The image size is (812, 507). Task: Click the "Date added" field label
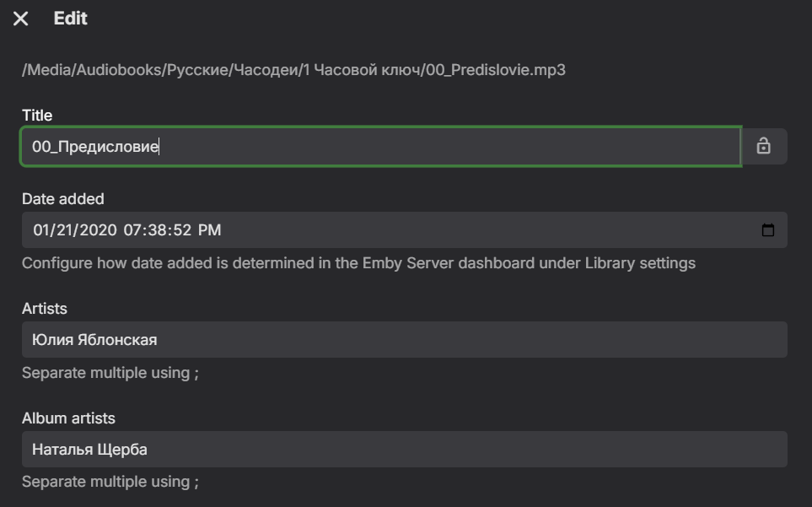click(x=63, y=199)
